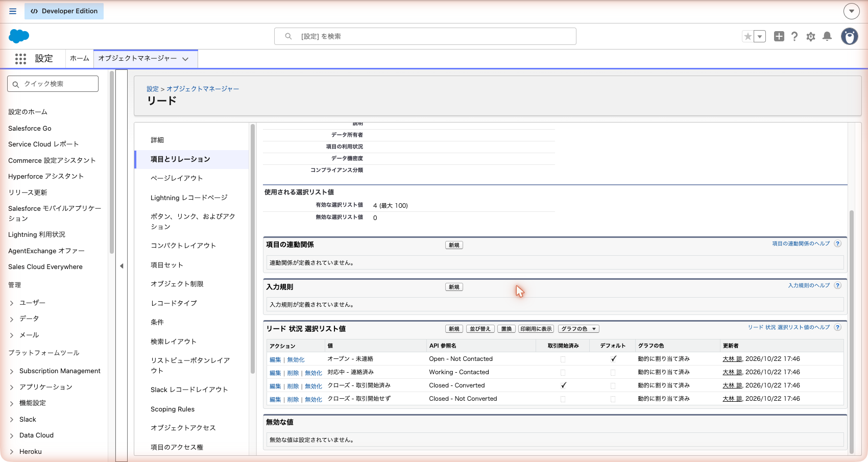Toggle 取引開始済み checkbox for Working - Contacted
This screenshot has width=868, height=462.
(x=563, y=373)
